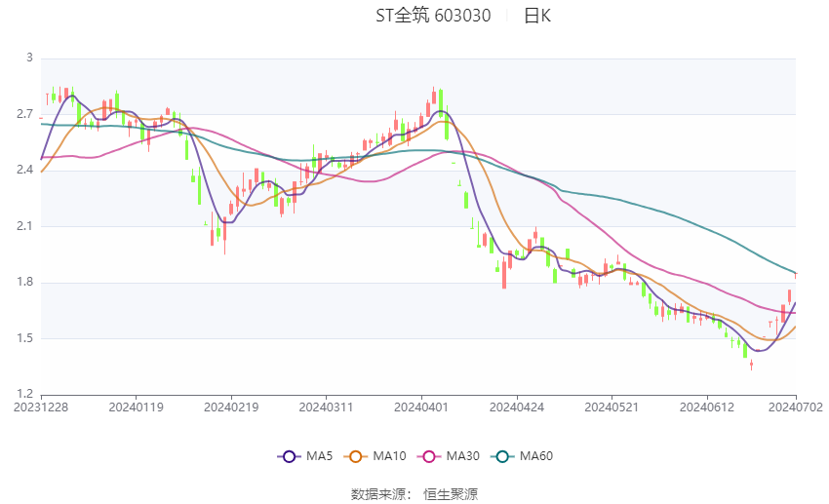Disable the MA60 line via its text label
This screenshot has width=829, height=504.
[535, 456]
